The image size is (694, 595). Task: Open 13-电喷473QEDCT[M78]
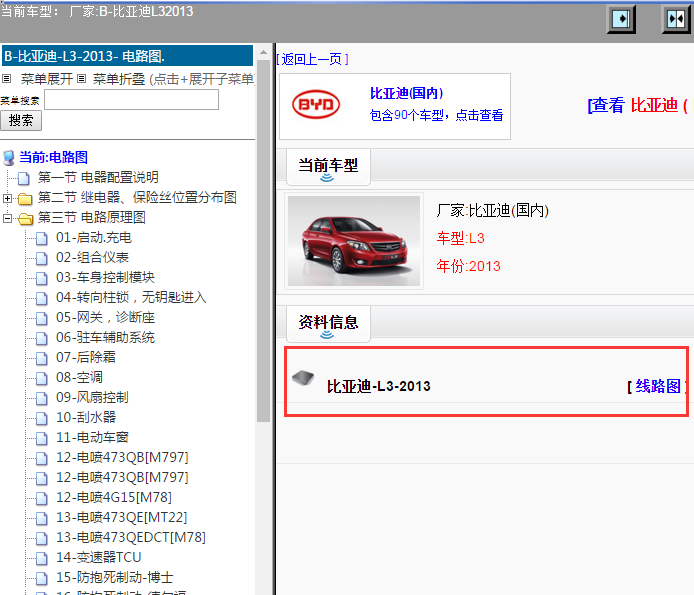(x=131, y=538)
